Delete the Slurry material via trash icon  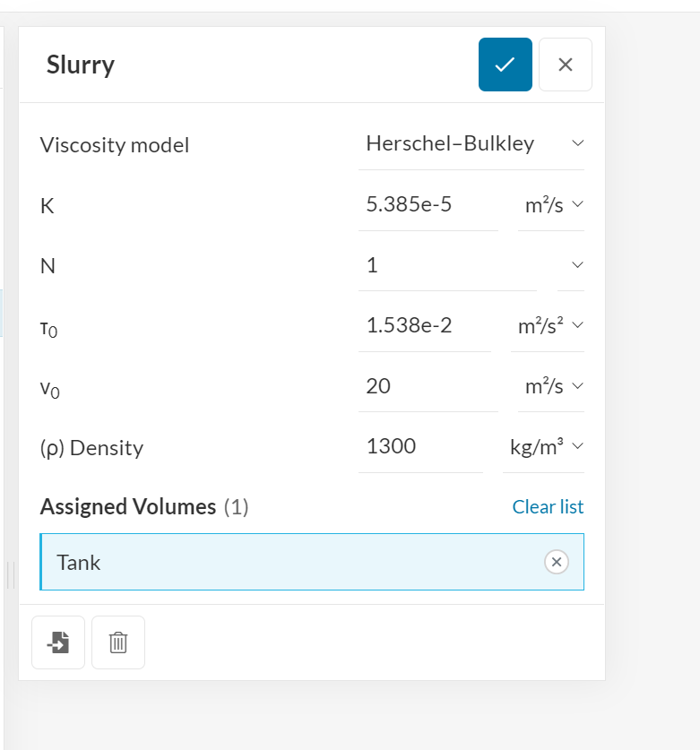[x=118, y=642]
